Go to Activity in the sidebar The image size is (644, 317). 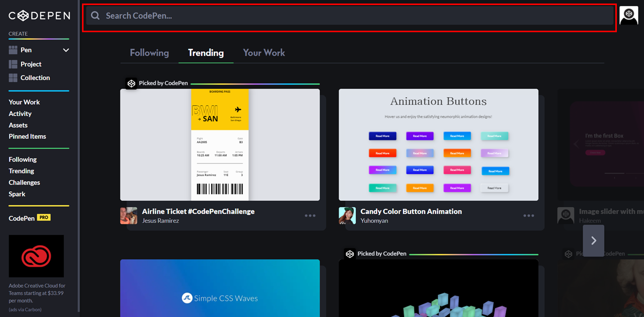(20, 114)
